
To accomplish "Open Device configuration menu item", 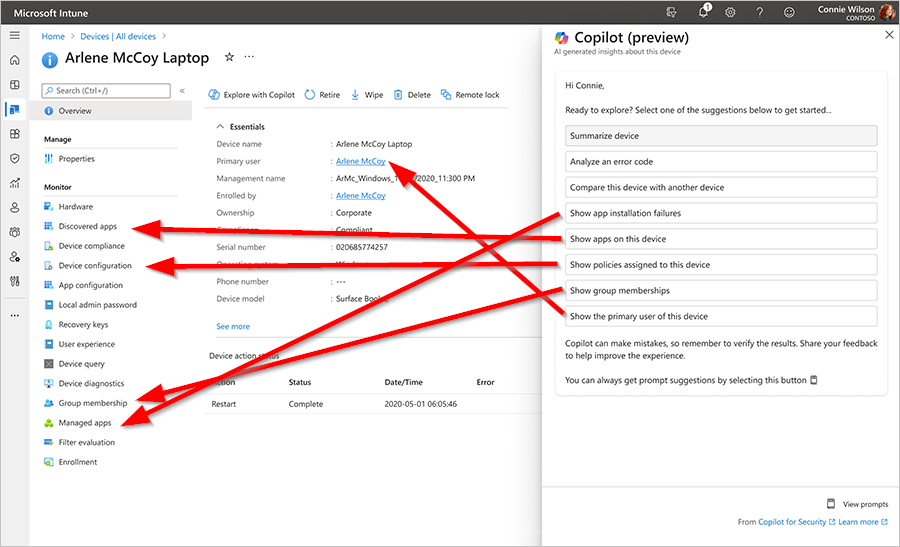I will coord(88,266).
